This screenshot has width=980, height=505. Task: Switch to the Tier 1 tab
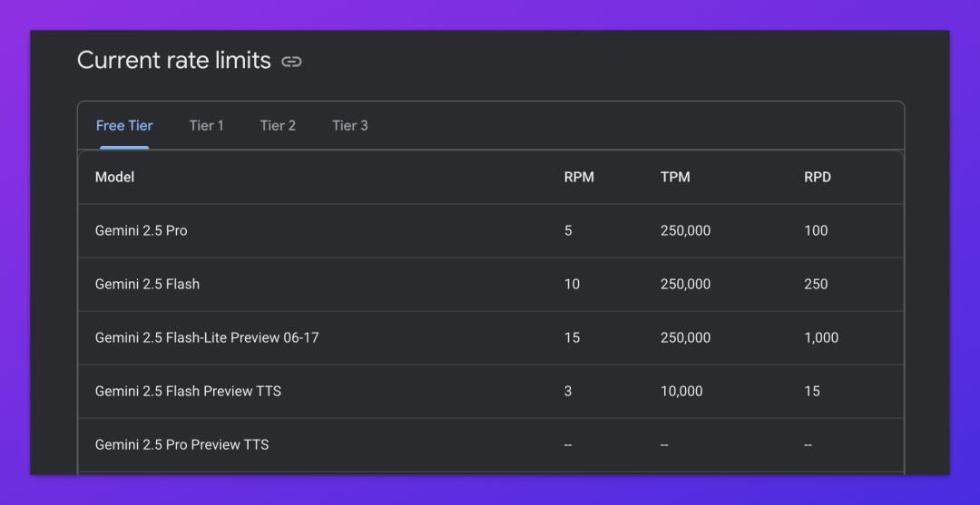point(206,125)
